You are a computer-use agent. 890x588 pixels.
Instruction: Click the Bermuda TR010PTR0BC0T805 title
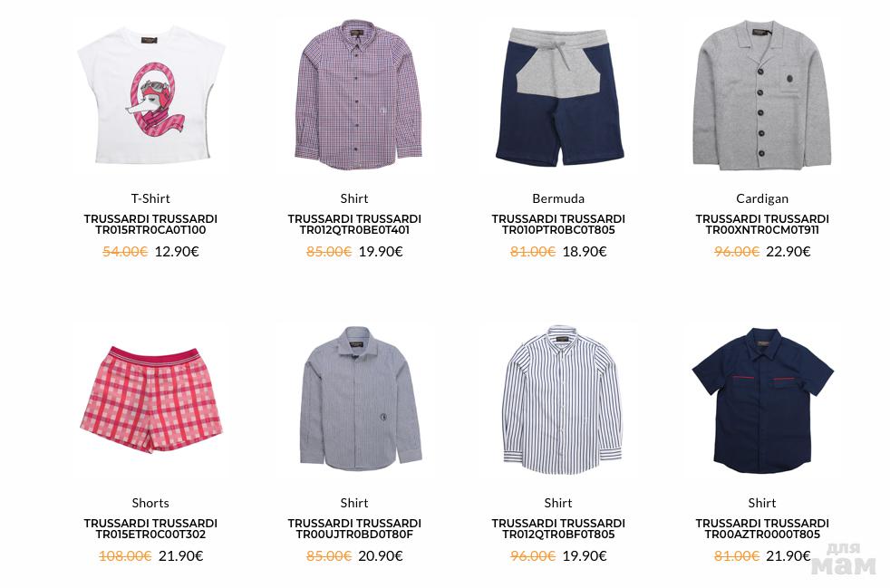tap(558, 224)
